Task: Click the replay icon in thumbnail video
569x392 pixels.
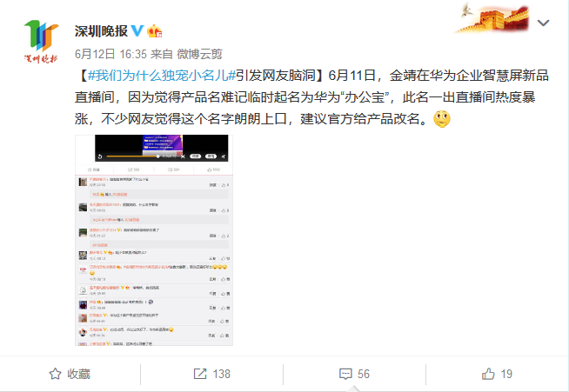Action: (100, 156)
